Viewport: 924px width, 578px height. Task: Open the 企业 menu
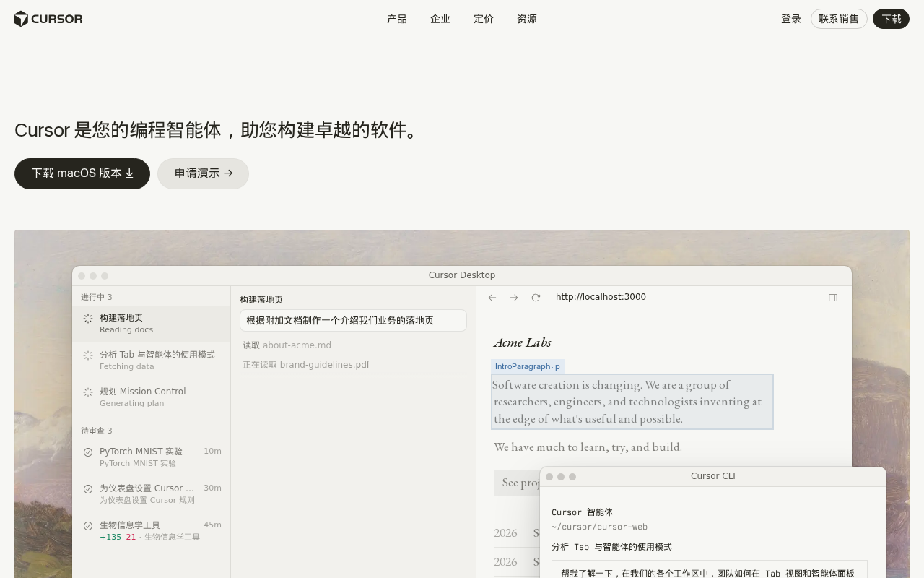tap(440, 19)
